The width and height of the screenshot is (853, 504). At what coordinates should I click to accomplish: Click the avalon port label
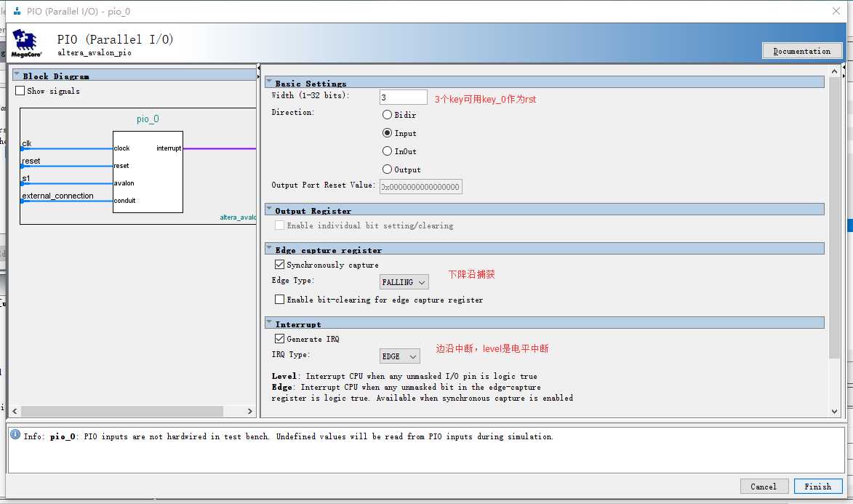click(x=124, y=183)
